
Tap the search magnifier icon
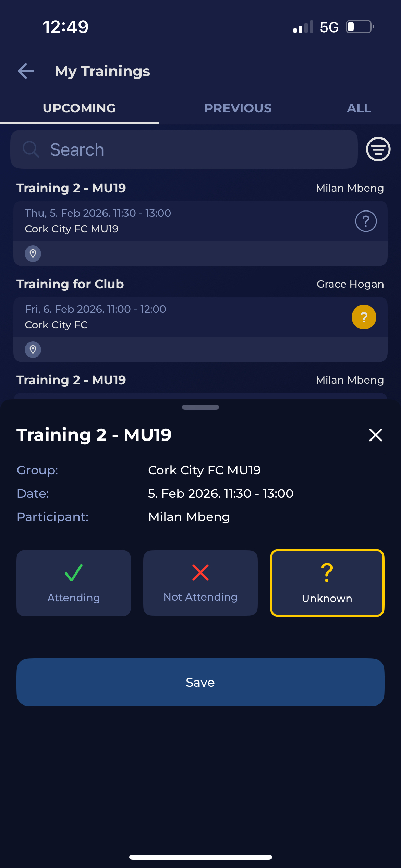[31, 149]
